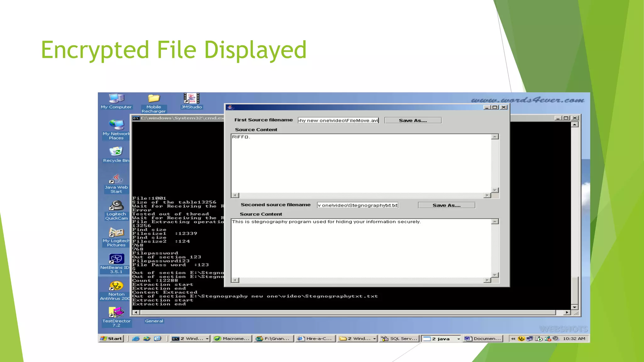The height and width of the screenshot is (362, 644).
Task: Click down arrow of first content scrollbar
Action: 495,190
